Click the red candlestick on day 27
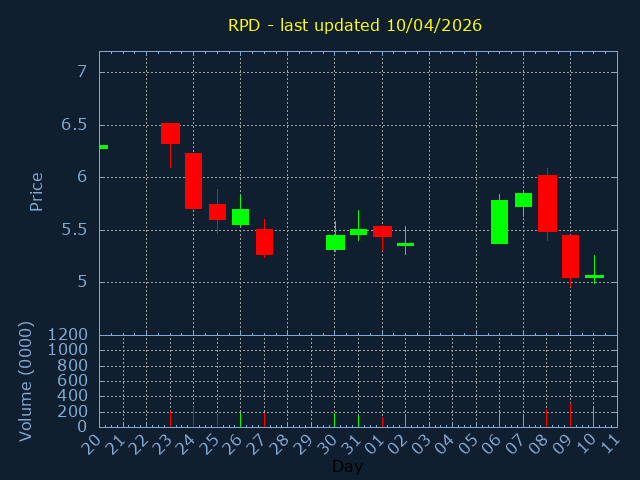Viewport: 640px width, 480px height. 264,242
